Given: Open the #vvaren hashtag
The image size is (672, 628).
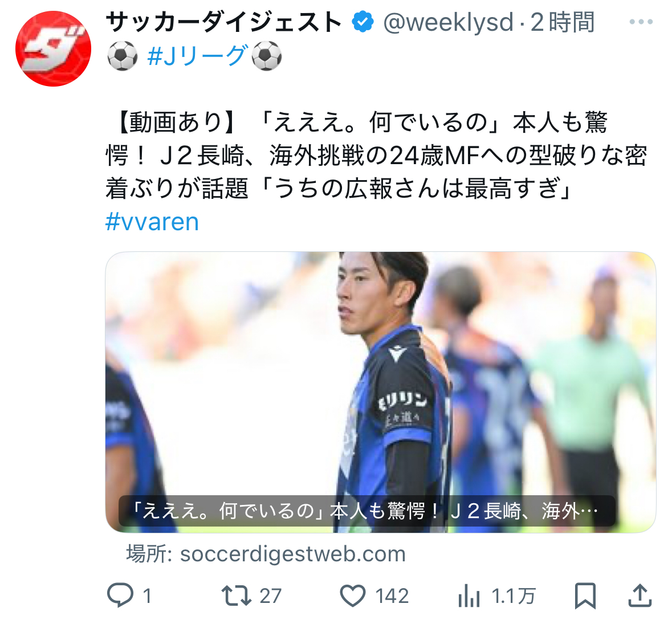Looking at the screenshot, I should pos(152,222).
